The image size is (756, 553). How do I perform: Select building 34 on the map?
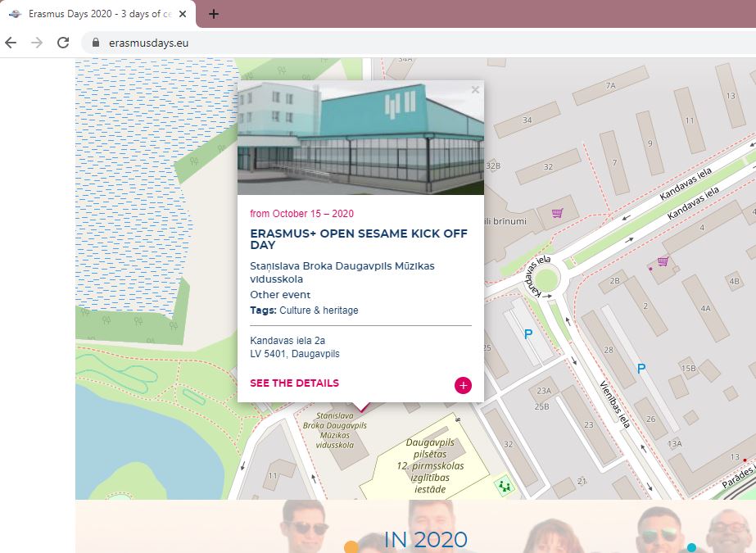pyautogui.click(x=527, y=120)
